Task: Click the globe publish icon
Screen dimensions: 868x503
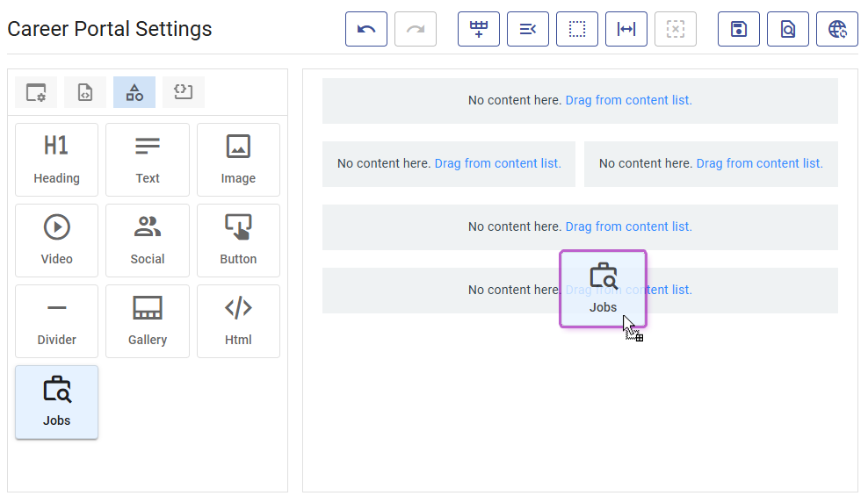Action: point(837,29)
